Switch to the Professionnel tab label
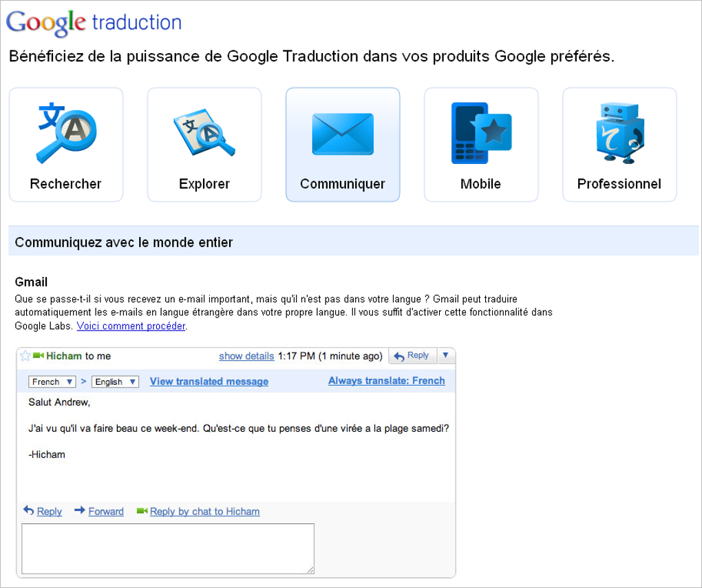The image size is (702, 588). (619, 184)
